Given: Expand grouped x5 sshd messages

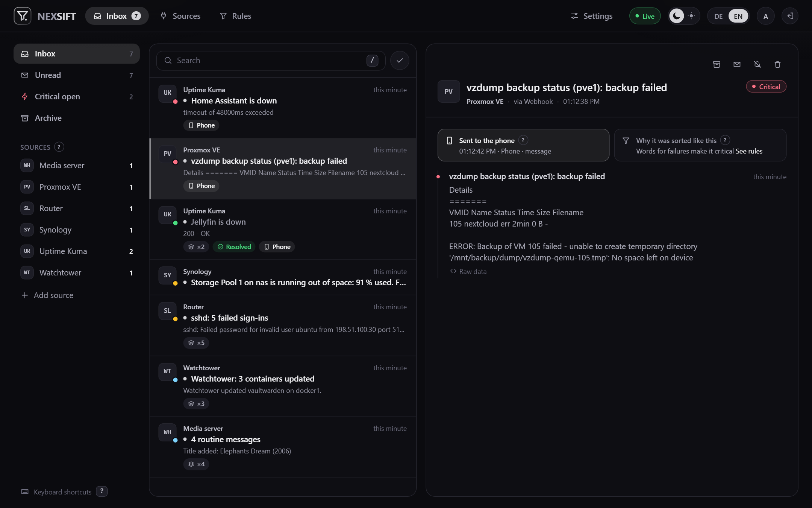Looking at the screenshot, I should [x=196, y=343].
